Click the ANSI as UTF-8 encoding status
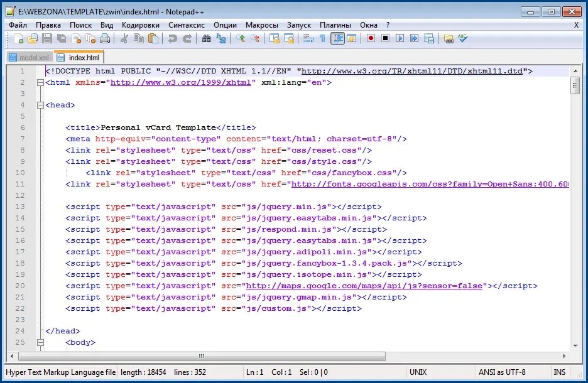Screen dimensions: 588x383 (x=502, y=372)
